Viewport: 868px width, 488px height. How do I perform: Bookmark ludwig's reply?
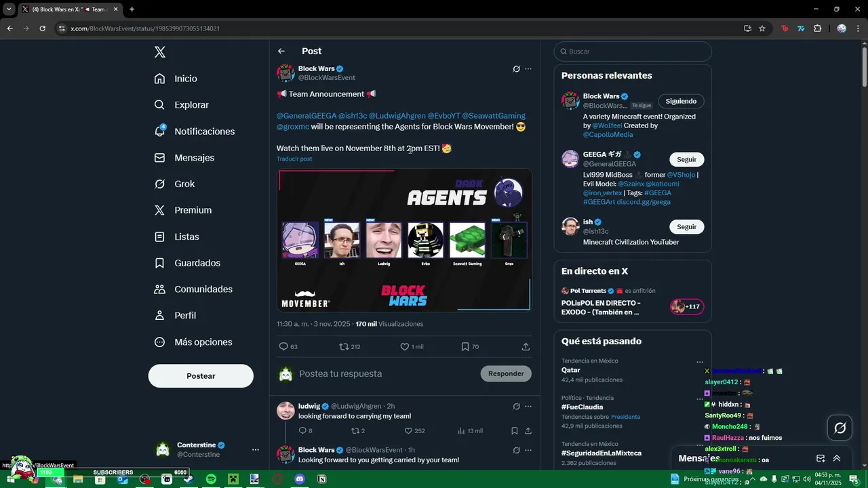pyautogui.click(x=515, y=431)
